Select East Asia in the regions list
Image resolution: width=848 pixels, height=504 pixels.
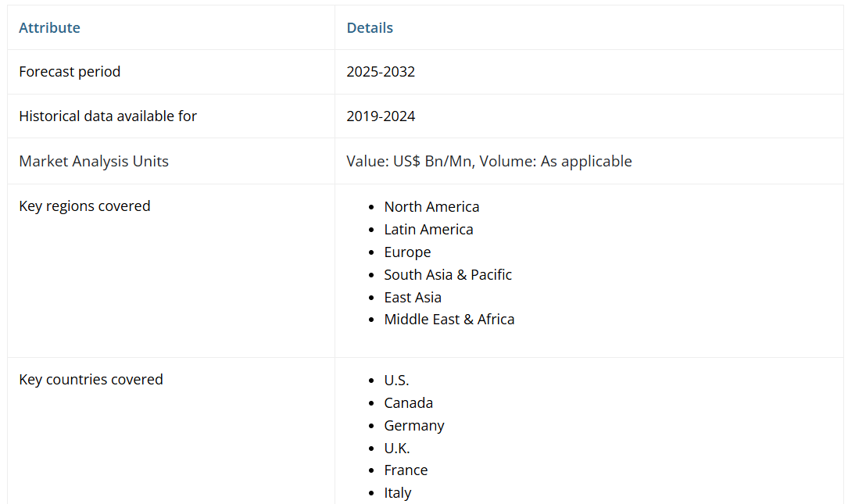tap(413, 298)
